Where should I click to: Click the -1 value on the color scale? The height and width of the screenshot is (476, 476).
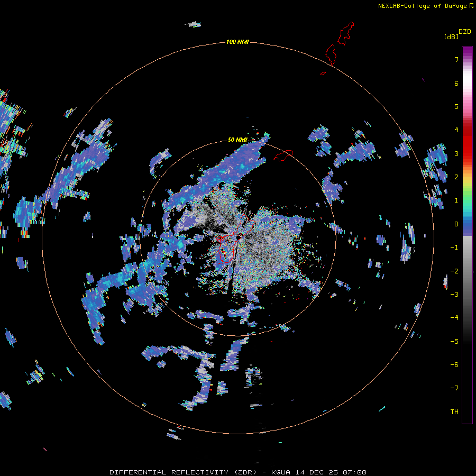tap(454, 248)
